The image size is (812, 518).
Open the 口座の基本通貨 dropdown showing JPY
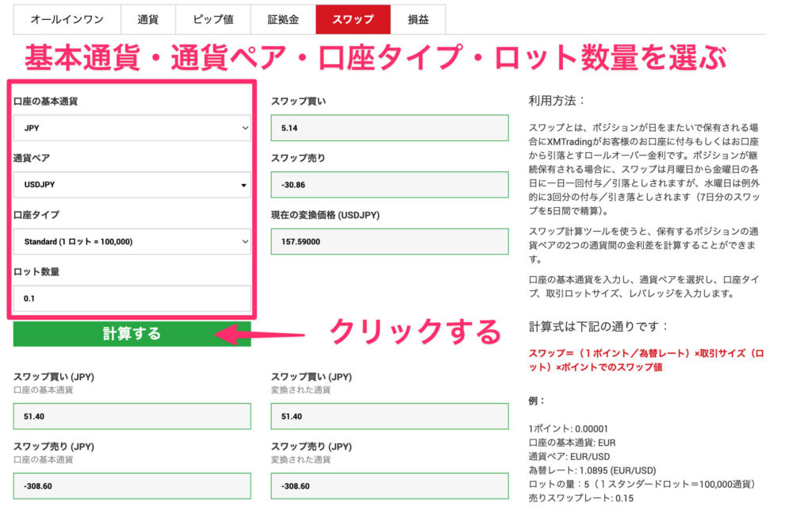point(132,126)
